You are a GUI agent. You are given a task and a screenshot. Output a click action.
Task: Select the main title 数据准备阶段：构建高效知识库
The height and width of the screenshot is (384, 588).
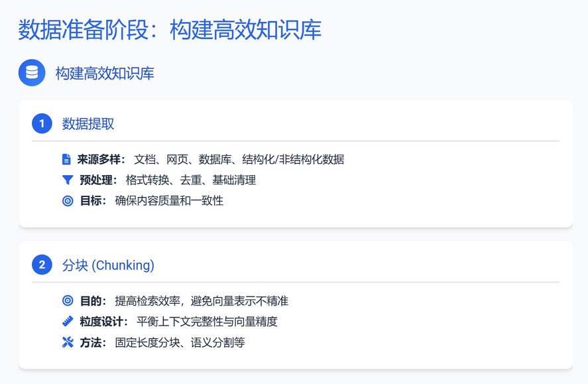pos(170,30)
